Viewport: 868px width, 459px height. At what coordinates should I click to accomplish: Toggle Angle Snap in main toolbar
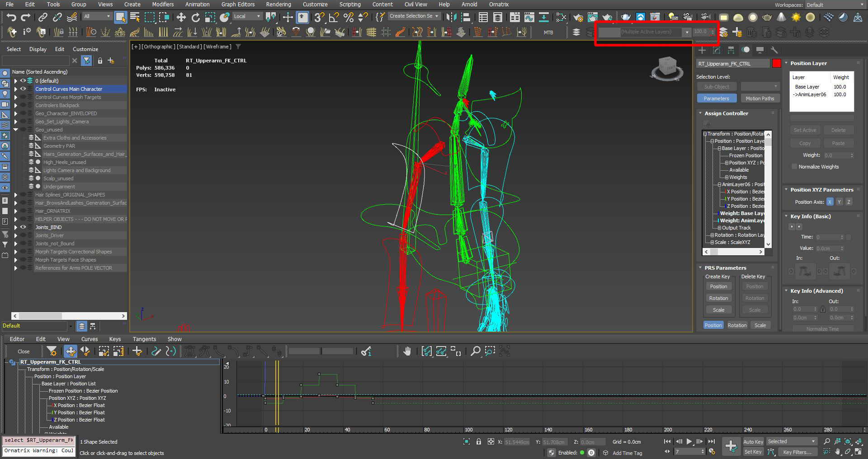[334, 17]
